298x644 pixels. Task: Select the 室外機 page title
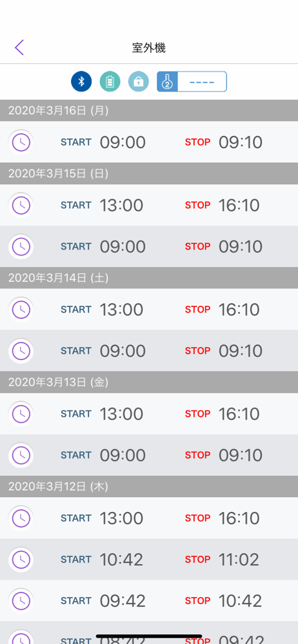click(x=149, y=48)
